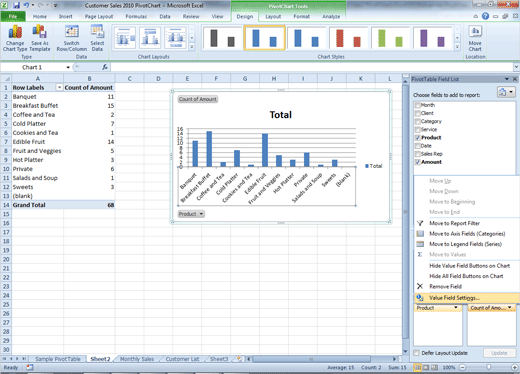This screenshot has height=374, width=520.
Task: Switch to the Layout ribbon tab
Action: coord(273,16)
